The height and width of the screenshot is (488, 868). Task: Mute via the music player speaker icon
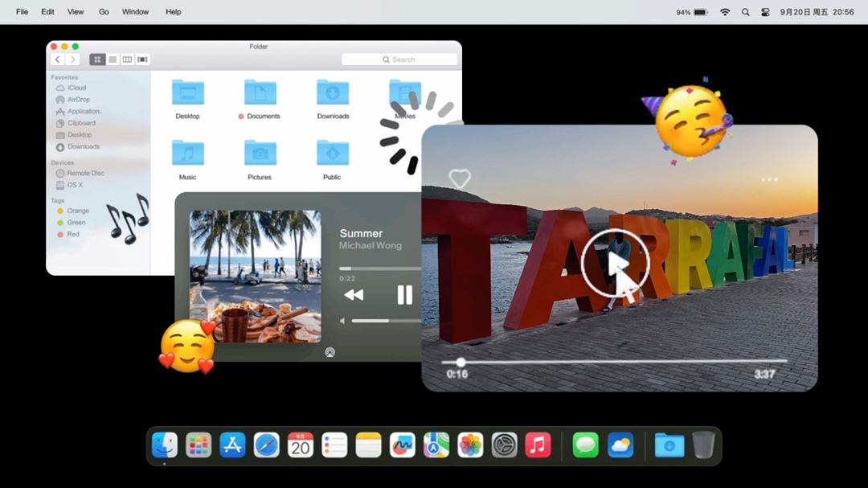click(x=342, y=321)
